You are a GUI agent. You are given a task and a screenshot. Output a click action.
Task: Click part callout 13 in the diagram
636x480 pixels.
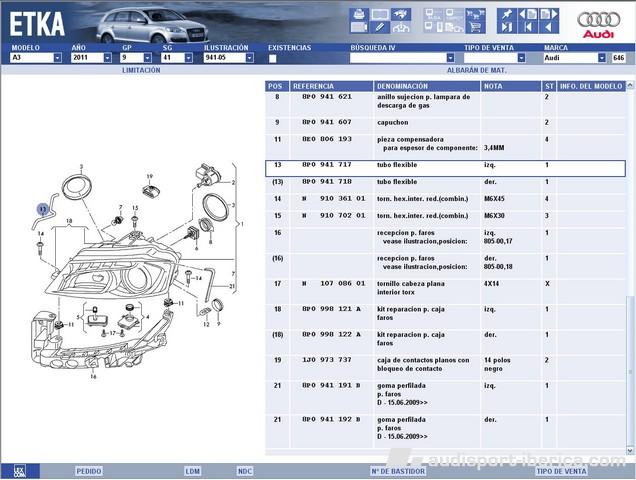click(x=43, y=209)
